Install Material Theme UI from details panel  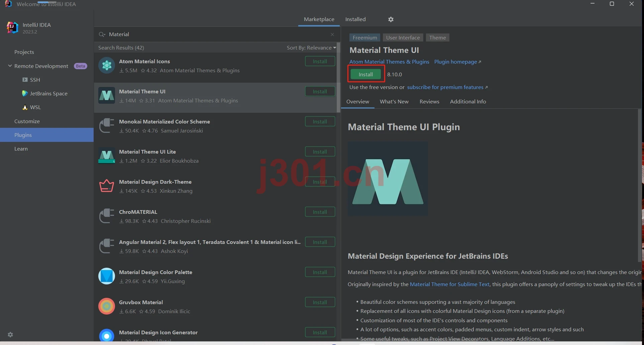[x=366, y=74]
